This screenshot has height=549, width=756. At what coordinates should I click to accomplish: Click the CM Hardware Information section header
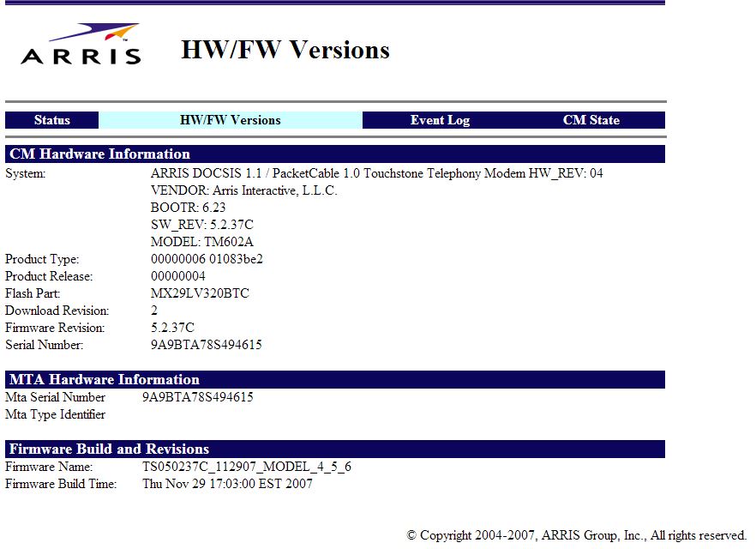[335, 154]
